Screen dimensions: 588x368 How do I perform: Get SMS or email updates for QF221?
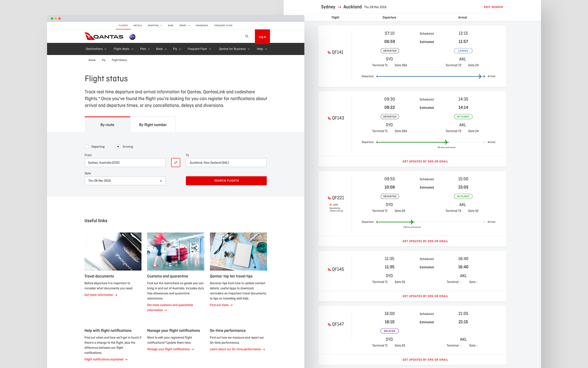(425, 241)
